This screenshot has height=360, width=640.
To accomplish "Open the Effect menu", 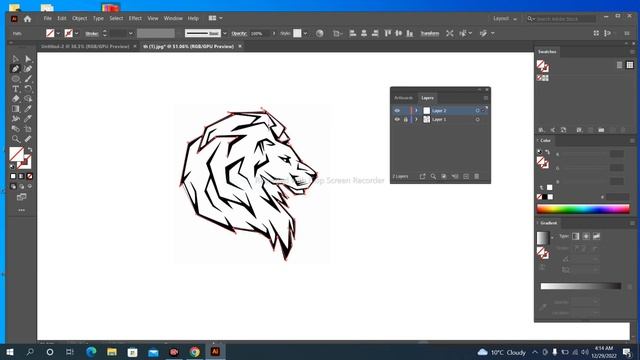I will coord(135,18).
